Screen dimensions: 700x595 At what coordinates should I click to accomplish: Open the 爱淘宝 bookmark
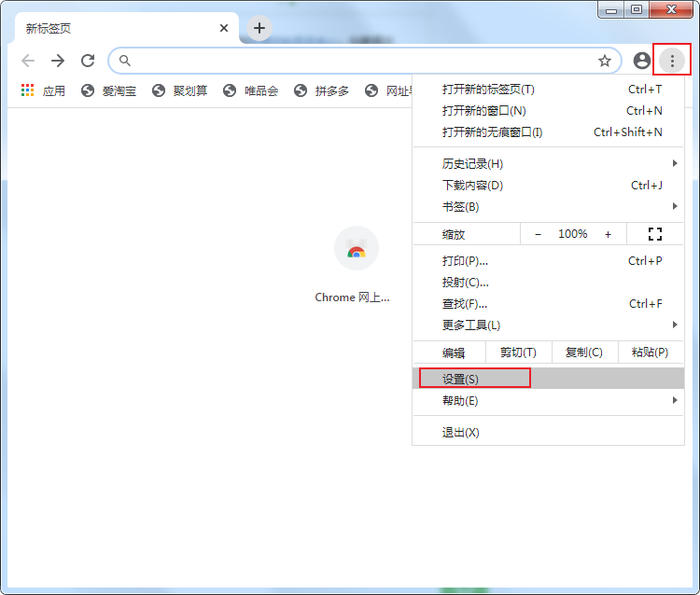(108, 90)
